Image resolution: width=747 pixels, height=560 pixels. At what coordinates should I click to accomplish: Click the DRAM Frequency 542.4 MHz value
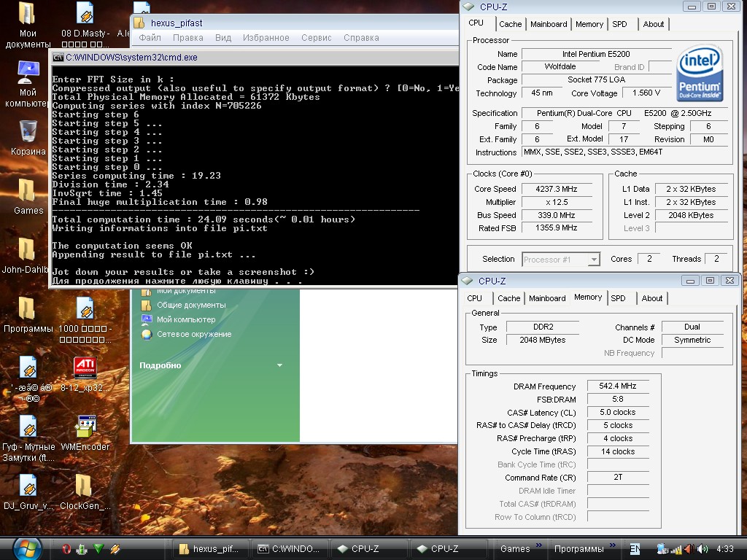click(618, 386)
